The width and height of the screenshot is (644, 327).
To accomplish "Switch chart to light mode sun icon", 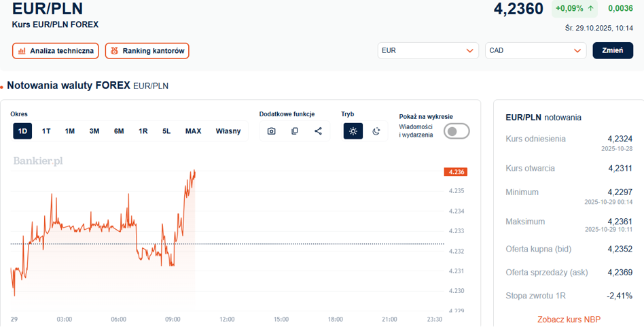I will pos(353,131).
